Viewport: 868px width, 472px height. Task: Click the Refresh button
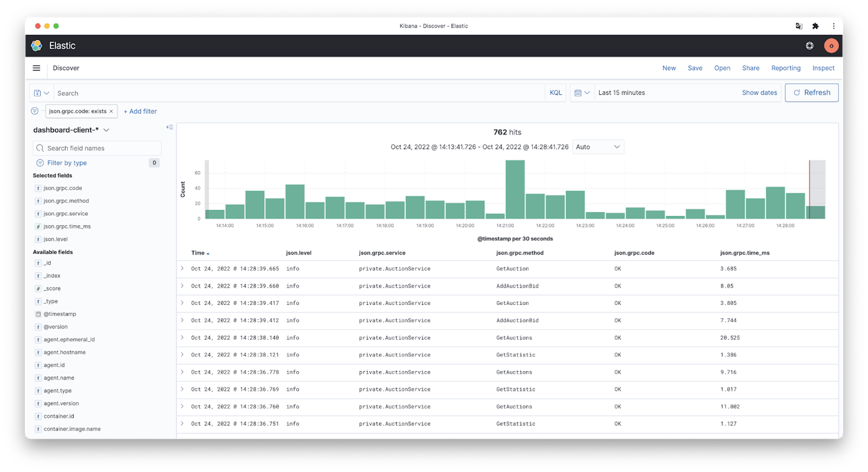(x=811, y=93)
